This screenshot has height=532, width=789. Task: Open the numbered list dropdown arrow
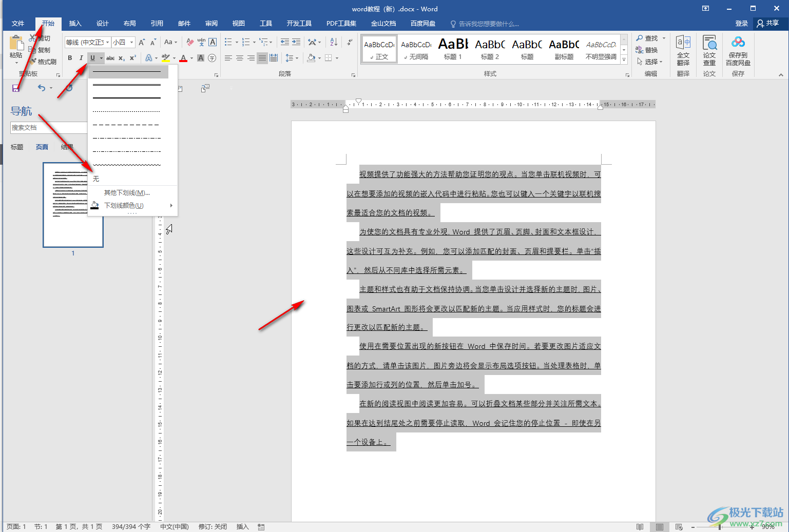(254, 43)
